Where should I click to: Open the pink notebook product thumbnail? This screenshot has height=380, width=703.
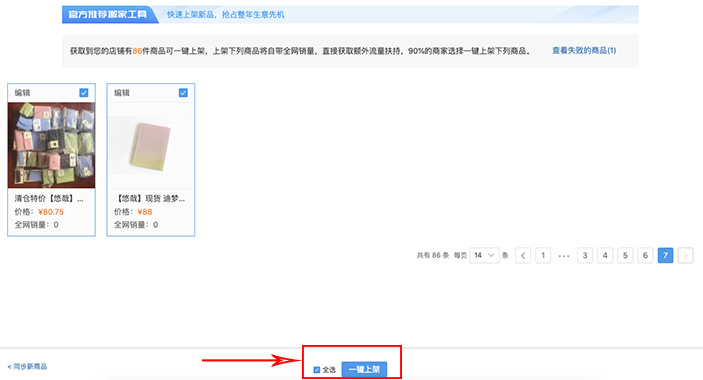pyautogui.click(x=151, y=145)
